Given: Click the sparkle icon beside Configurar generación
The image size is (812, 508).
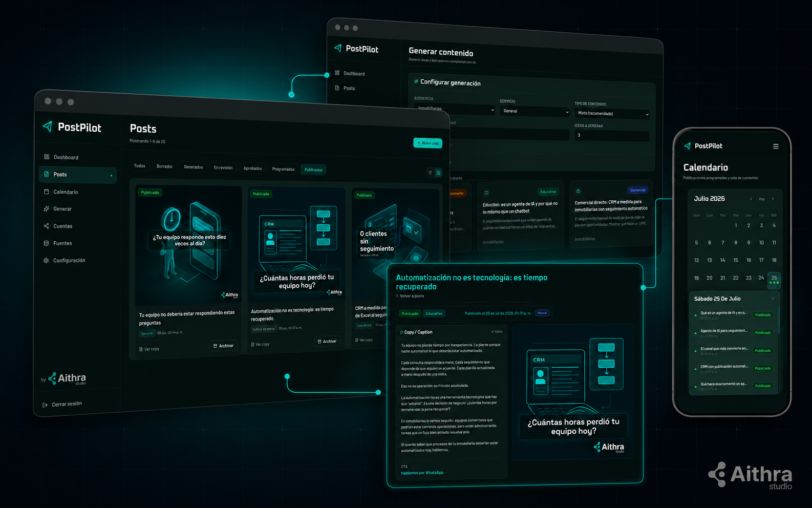Looking at the screenshot, I should click(x=416, y=81).
